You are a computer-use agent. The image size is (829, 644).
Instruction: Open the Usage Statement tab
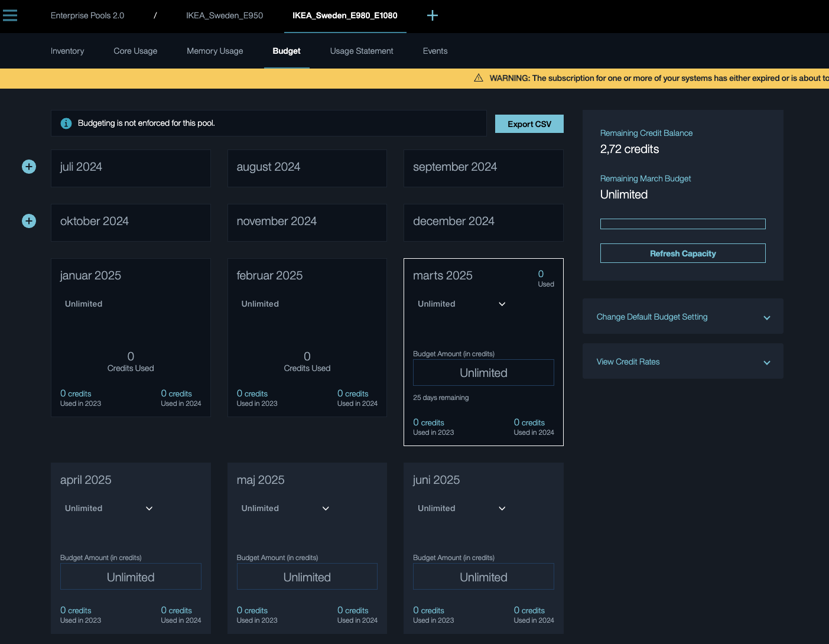tap(362, 51)
